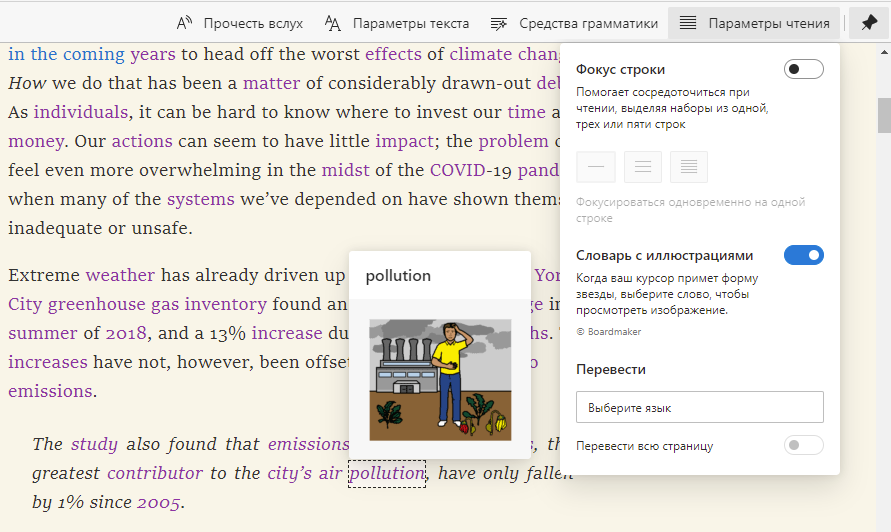The width and height of the screenshot is (891, 532).
Task: Click the Прочесть вслух button label
Action: tap(252, 23)
